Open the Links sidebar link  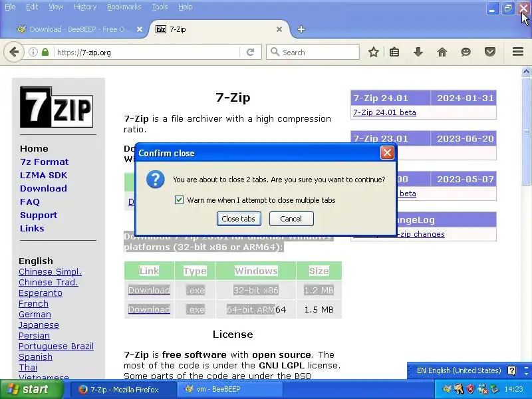32,228
